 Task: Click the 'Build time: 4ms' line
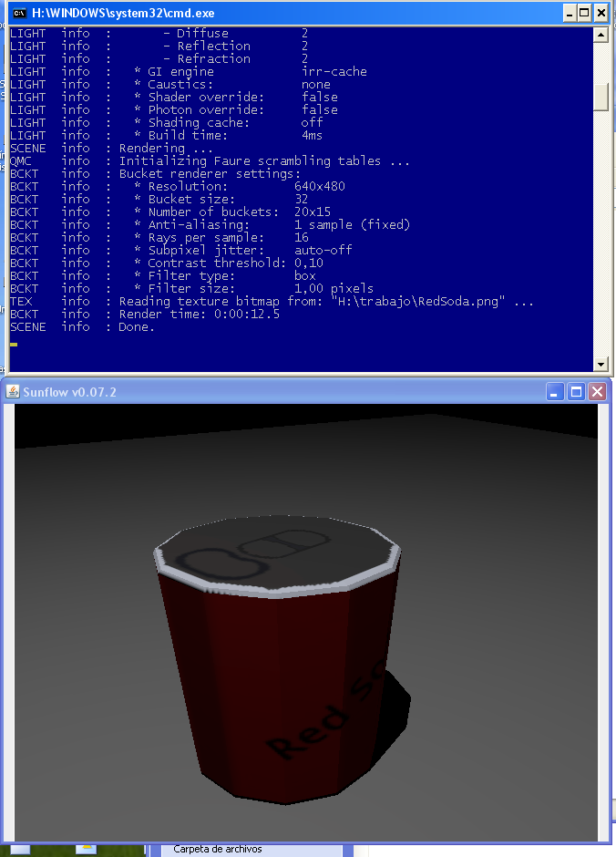pyautogui.click(x=166, y=136)
